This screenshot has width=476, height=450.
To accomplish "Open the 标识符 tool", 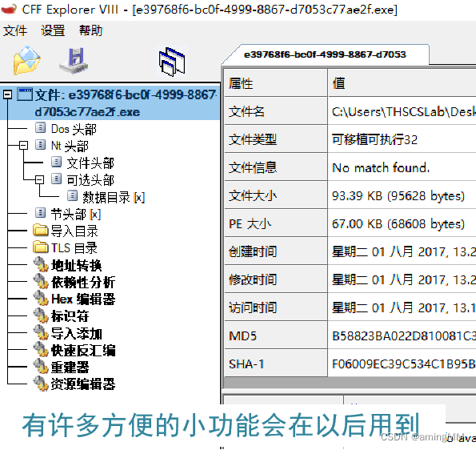I will click(70, 316).
